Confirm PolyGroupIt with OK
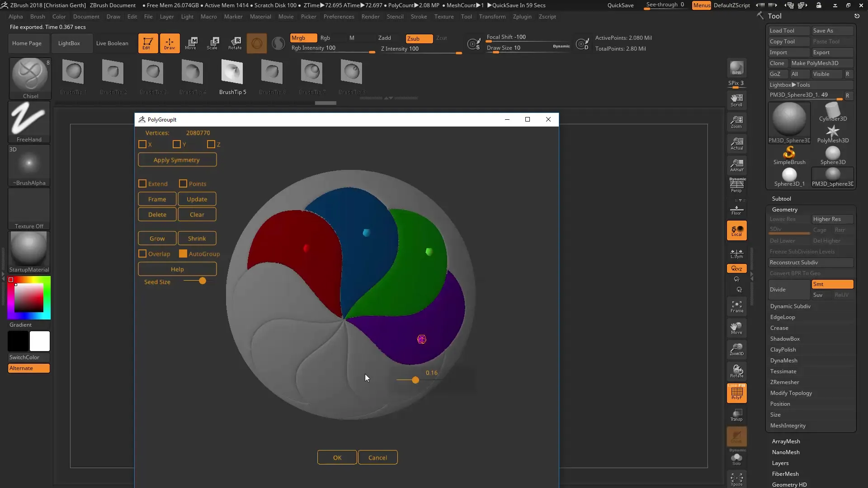 [x=337, y=458]
